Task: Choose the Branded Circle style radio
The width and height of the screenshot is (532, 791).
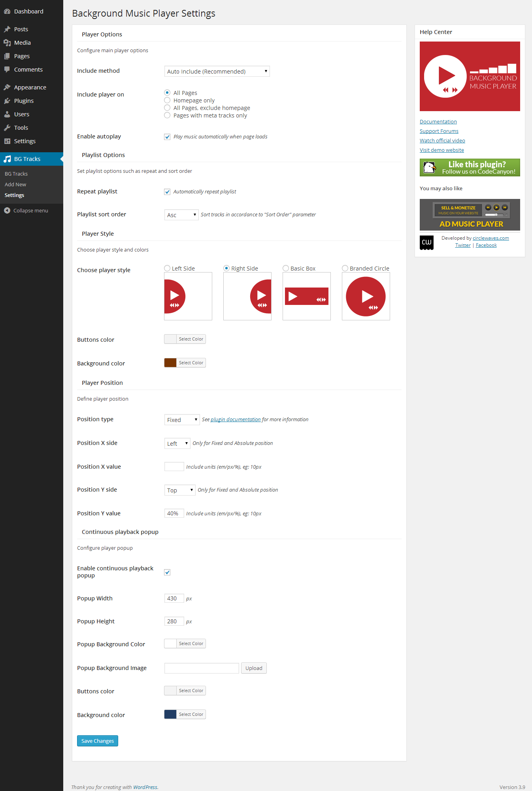Action: coord(345,268)
